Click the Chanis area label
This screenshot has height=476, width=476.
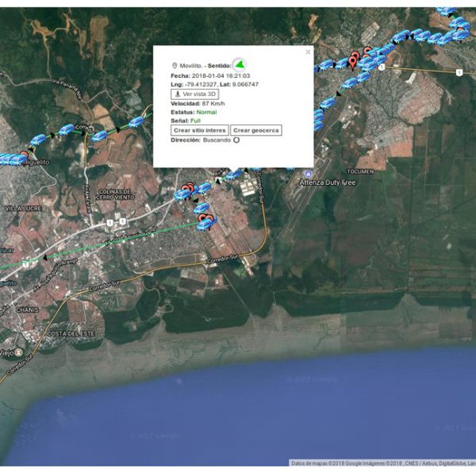pos(25,309)
